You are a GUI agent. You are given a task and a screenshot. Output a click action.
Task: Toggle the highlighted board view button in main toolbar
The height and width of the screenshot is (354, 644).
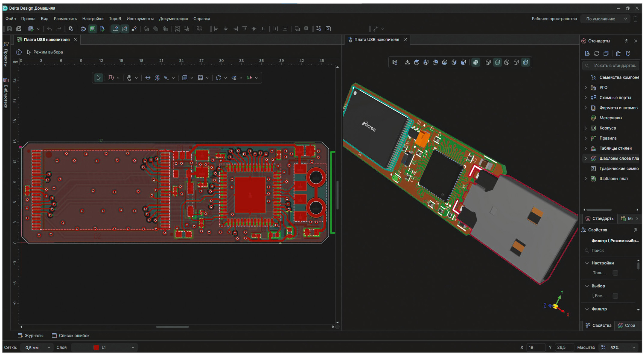click(93, 29)
